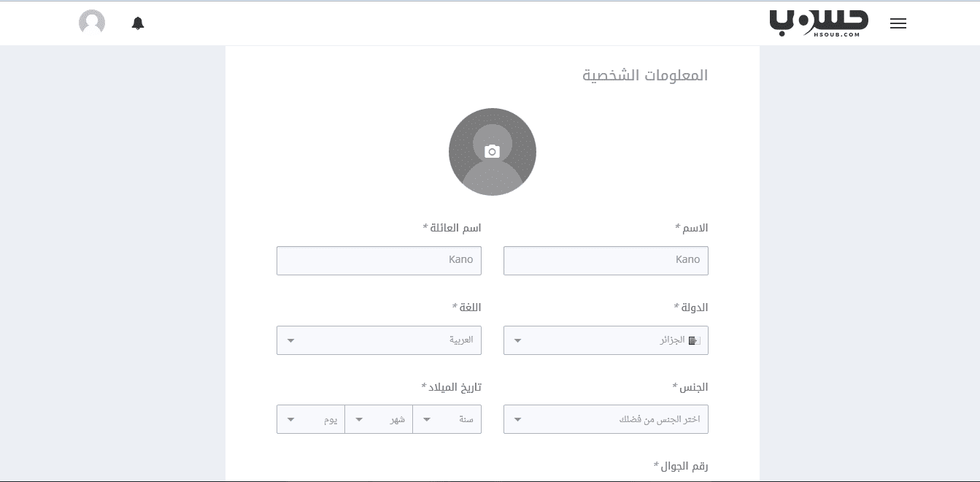Open the country (الدولة) dropdown
Viewport: 980px width, 482px height.
[606, 340]
